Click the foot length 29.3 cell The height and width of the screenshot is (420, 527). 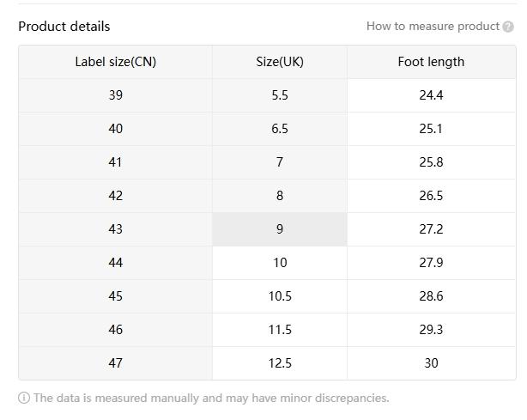click(431, 330)
